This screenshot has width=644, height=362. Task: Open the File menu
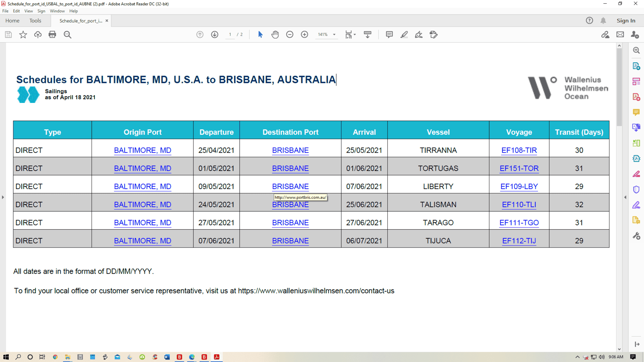5,11
